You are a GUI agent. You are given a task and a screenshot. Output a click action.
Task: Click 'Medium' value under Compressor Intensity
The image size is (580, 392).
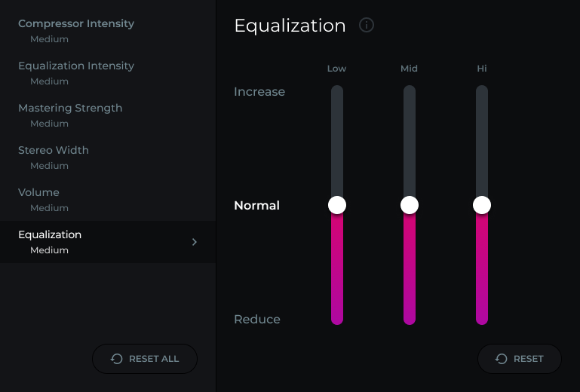click(49, 39)
